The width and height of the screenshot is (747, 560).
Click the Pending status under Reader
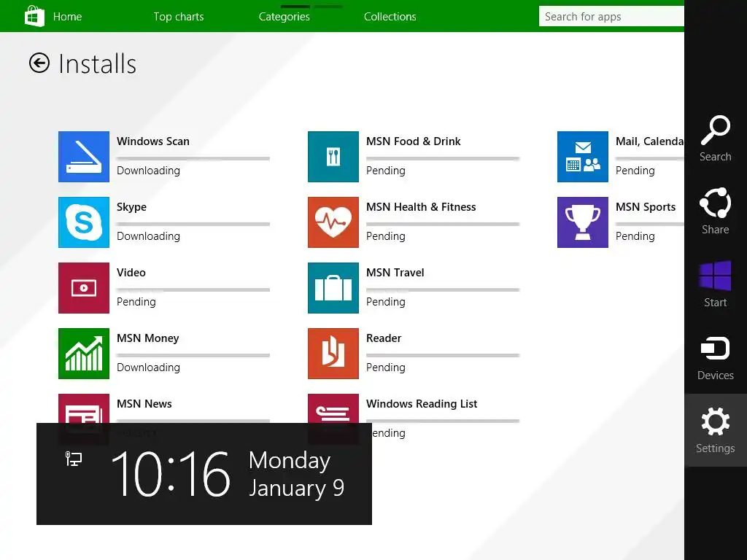pyautogui.click(x=386, y=367)
